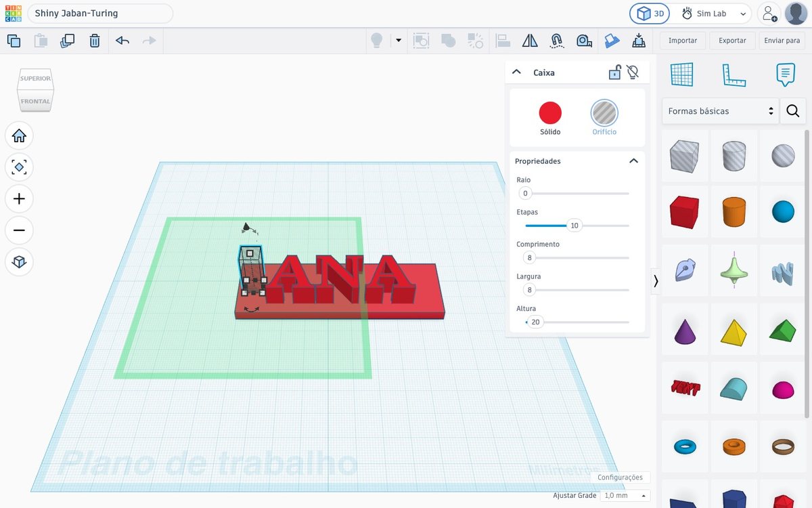Screen dimensions: 812x508
Task: Open the user profile avatar
Action: [x=796, y=14]
